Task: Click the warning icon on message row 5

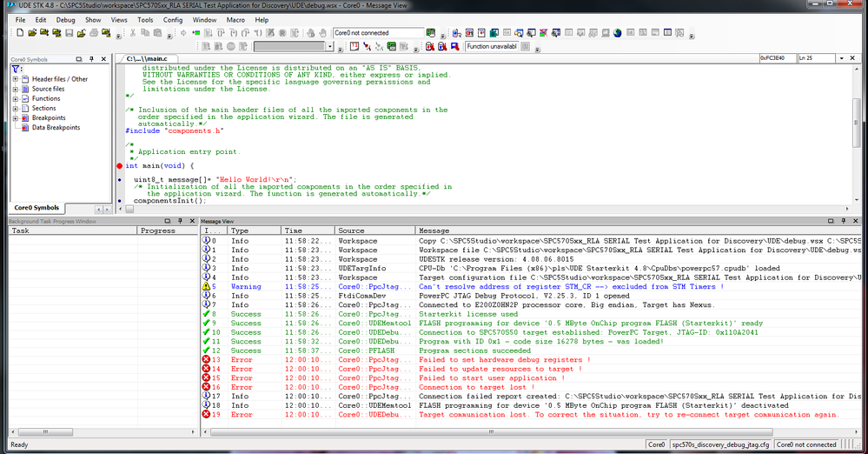Action: (x=206, y=287)
